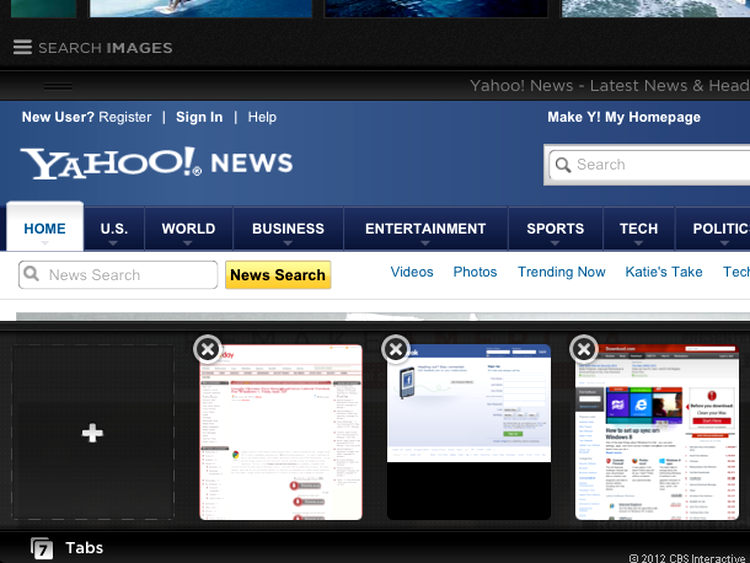The image size is (750, 563).
Task: Click the Sign In link
Action: click(x=199, y=117)
